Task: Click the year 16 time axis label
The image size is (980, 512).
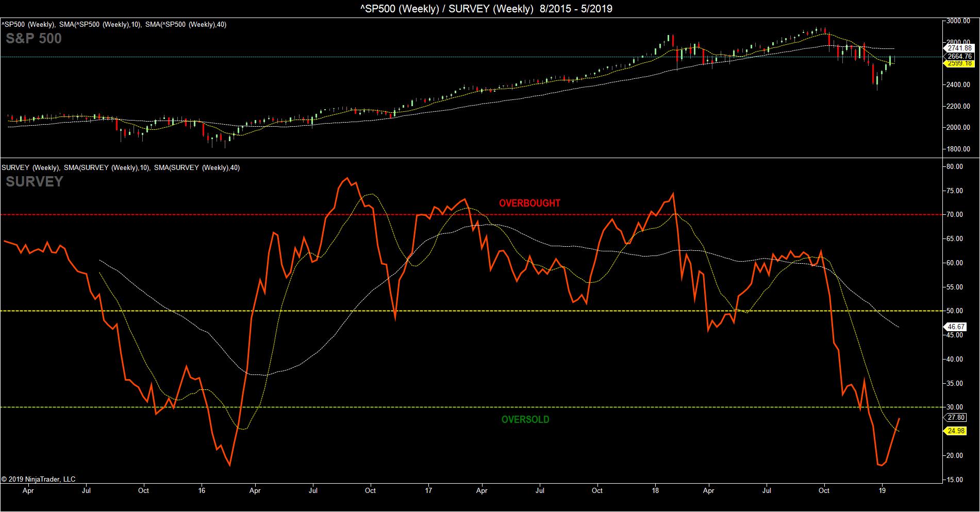Action: tap(202, 490)
